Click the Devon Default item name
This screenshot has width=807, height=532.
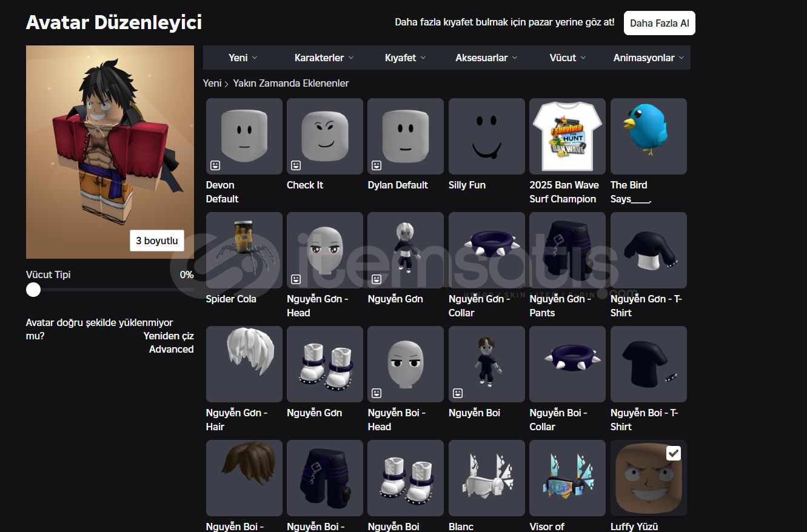(x=222, y=192)
